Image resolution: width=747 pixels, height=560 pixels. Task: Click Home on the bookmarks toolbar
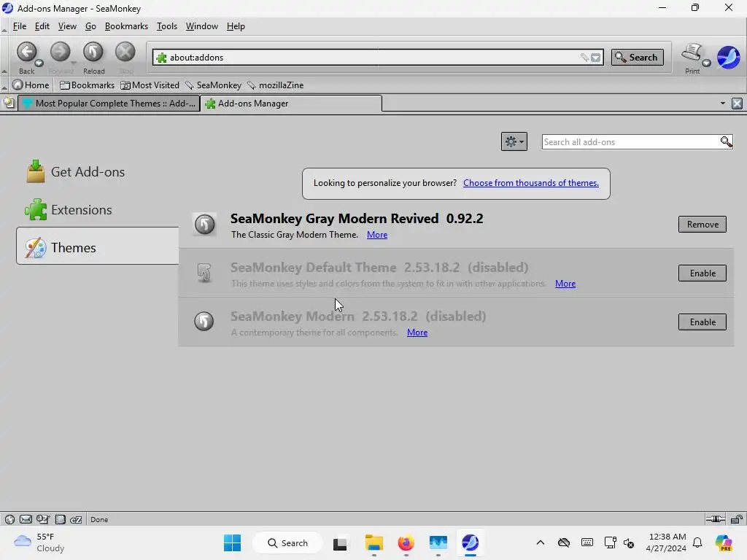pos(31,85)
